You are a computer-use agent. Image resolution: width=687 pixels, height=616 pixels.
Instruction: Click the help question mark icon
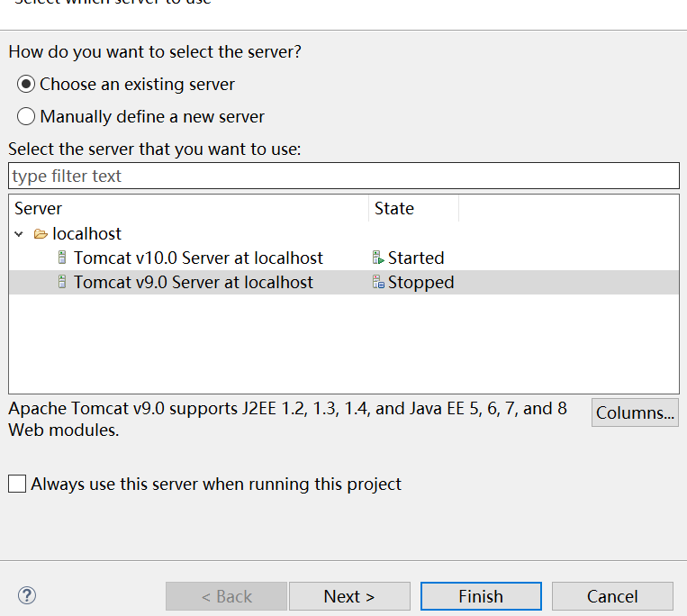point(27,595)
